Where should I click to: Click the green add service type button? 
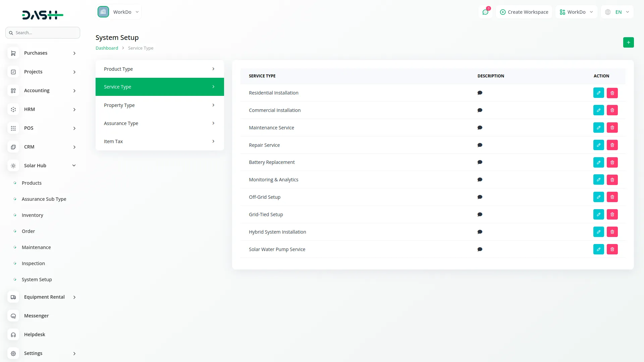click(628, 43)
